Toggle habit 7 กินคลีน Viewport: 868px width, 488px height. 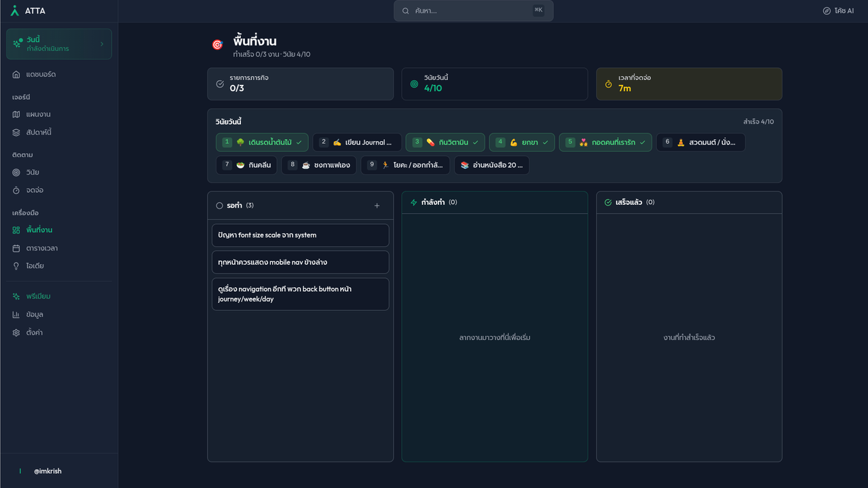[246, 166]
